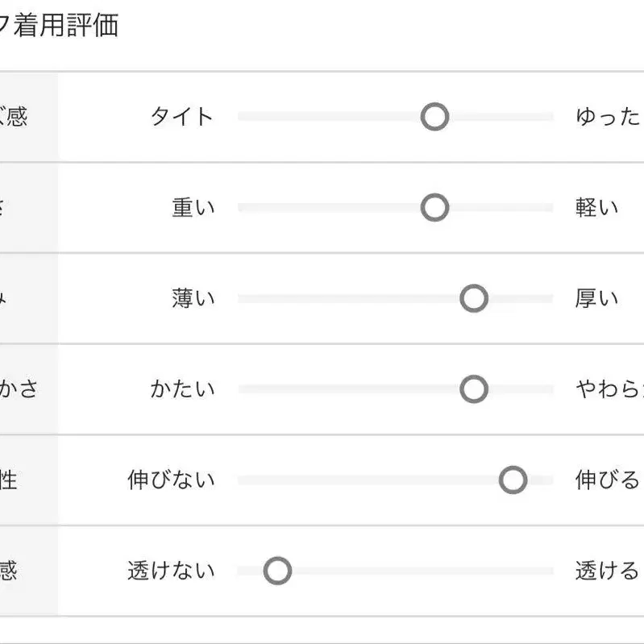644x644 pixels.
Task: Select the 重い label text
Action: (x=193, y=208)
